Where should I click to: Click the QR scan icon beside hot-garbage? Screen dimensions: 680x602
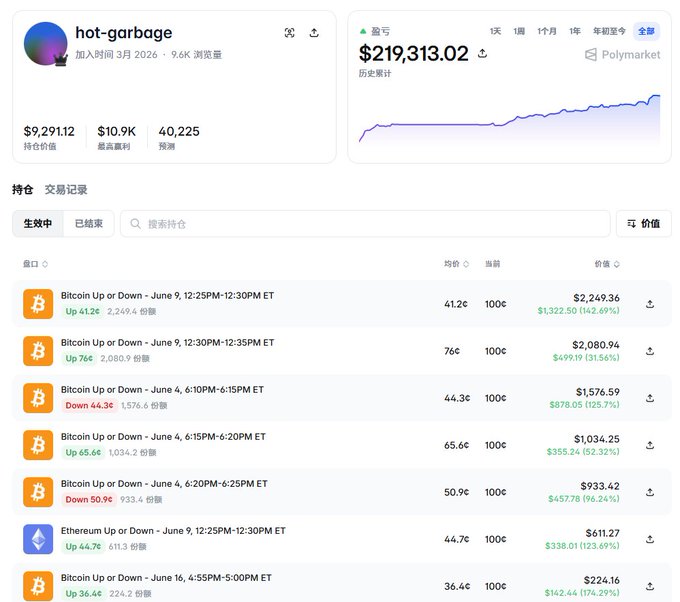[x=289, y=33]
